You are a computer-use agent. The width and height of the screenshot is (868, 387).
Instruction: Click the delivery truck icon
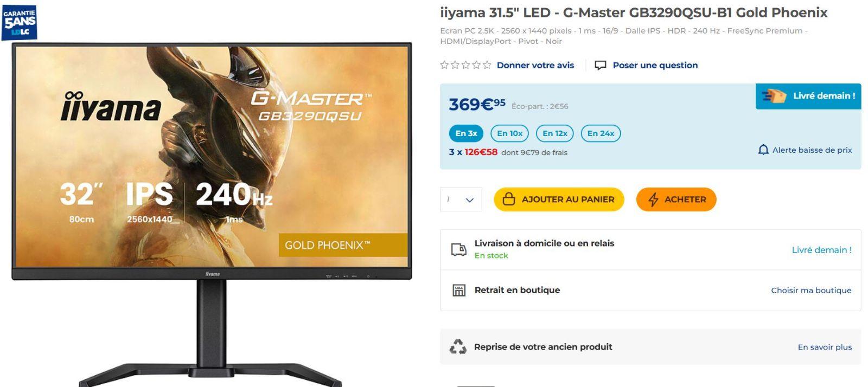coord(459,249)
